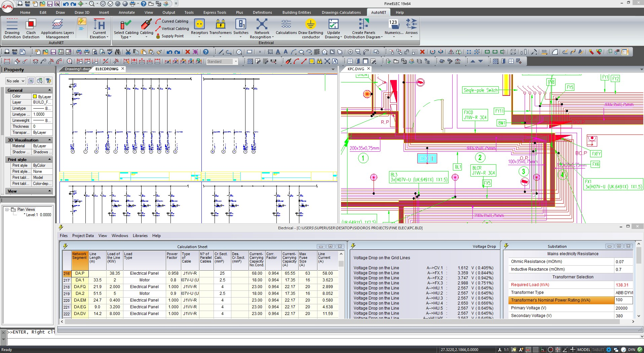Switch to the Drawings-Calculations ribbon tab
644x353 pixels.
click(341, 12)
